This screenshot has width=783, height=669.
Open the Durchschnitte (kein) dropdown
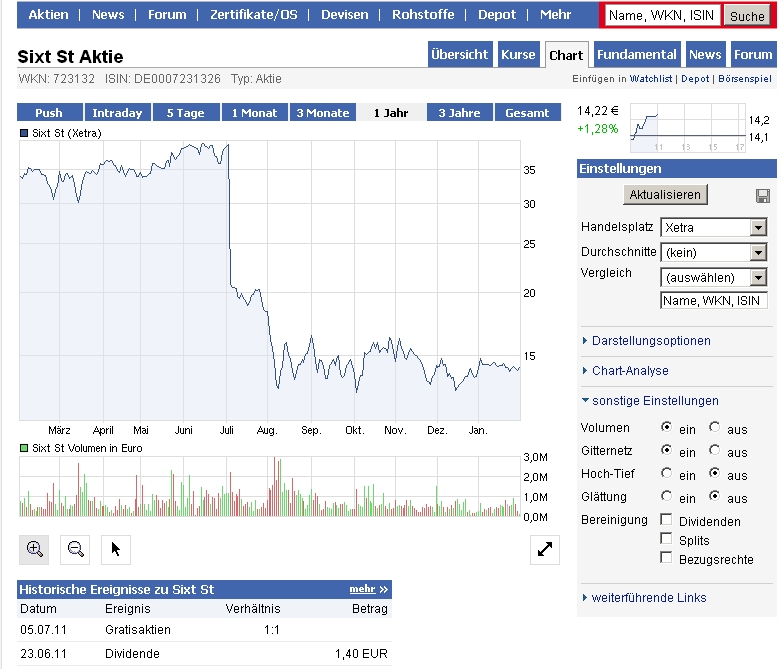tap(714, 253)
